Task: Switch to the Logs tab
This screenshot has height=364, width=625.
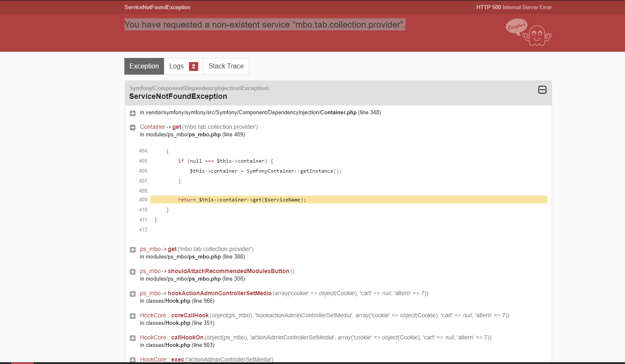Action: [x=184, y=66]
